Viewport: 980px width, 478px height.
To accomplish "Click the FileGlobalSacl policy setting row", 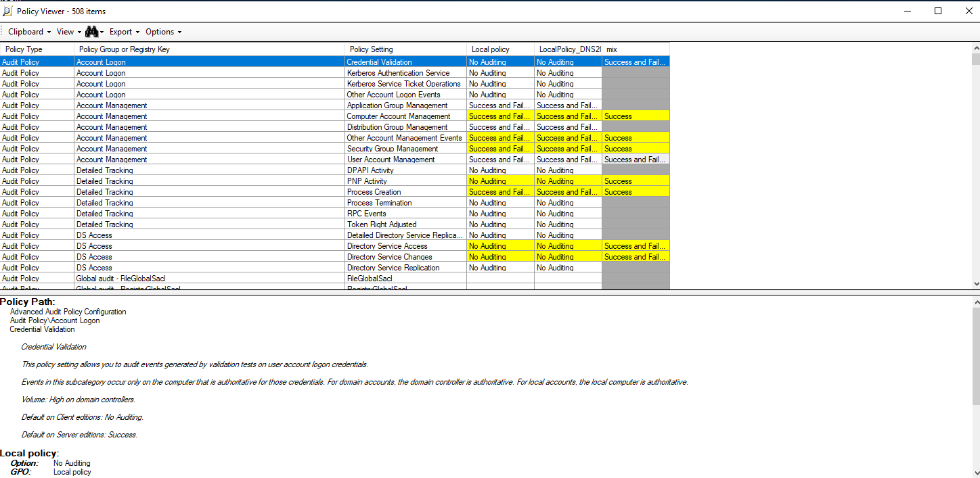I will coord(370,279).
